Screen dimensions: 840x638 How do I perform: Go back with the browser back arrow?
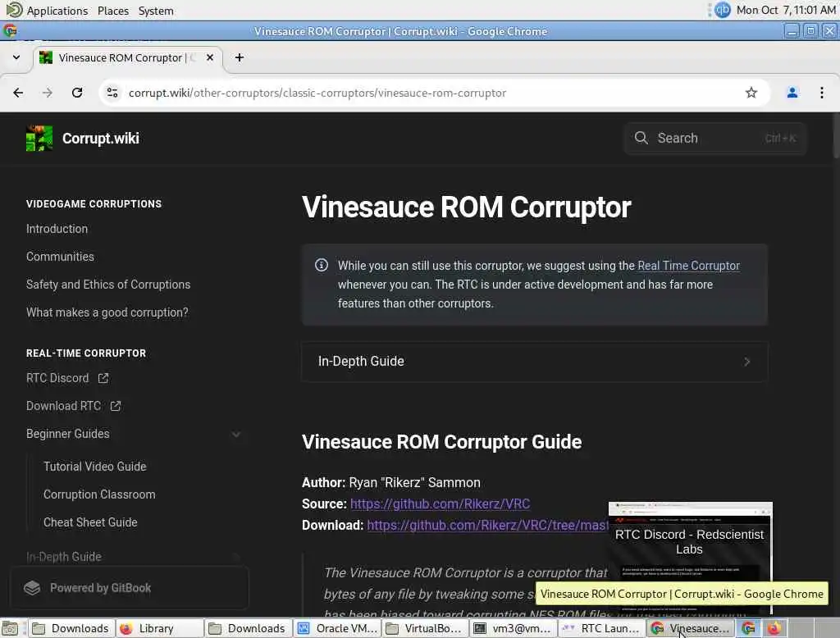(18, 93)
